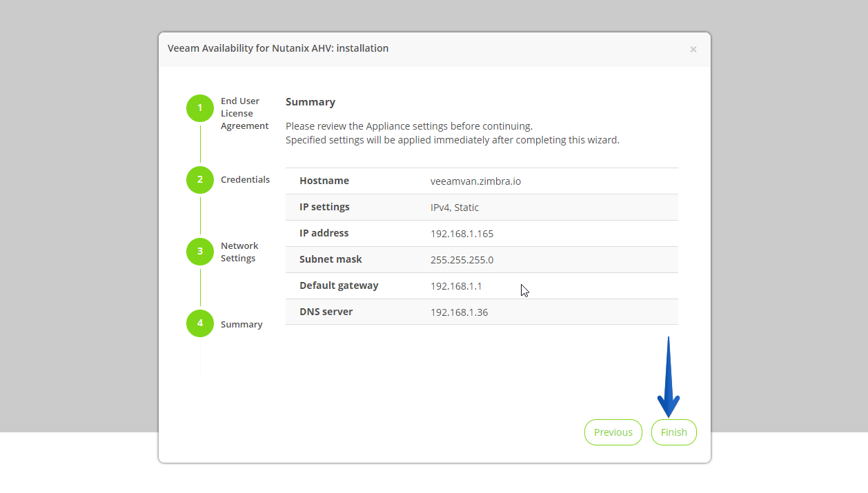Screen dimensions: 868x493
Task: Click the 'Specified settings will be applied' sentence
Action: [453, 140]
